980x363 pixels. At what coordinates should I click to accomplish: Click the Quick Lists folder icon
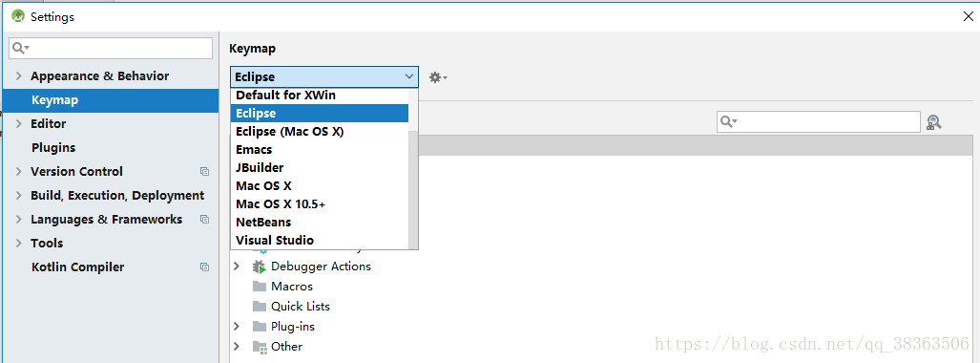[260, 307]
